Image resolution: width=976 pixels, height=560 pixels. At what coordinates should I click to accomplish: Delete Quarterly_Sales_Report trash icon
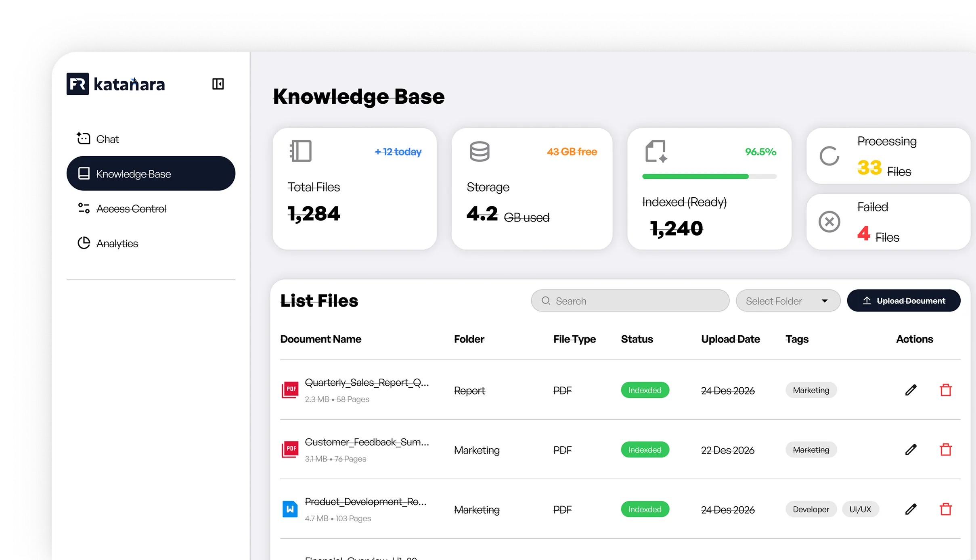click(x=946, y=390)
